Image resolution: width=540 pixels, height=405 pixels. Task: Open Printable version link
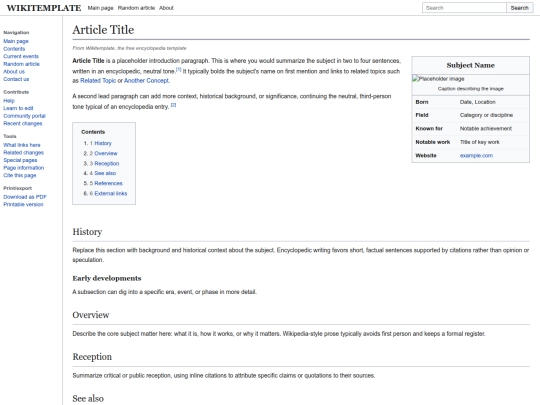pos(23,204)
